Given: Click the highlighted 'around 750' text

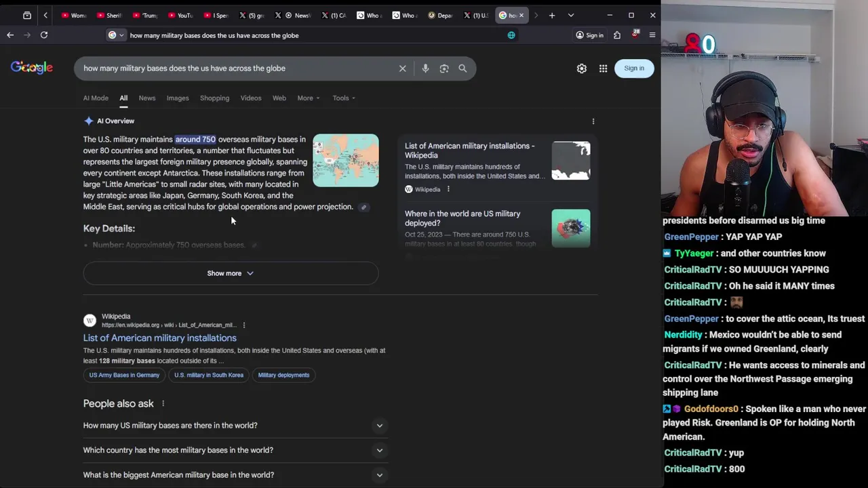Looking at the screenshot, I should pos(195,140).
